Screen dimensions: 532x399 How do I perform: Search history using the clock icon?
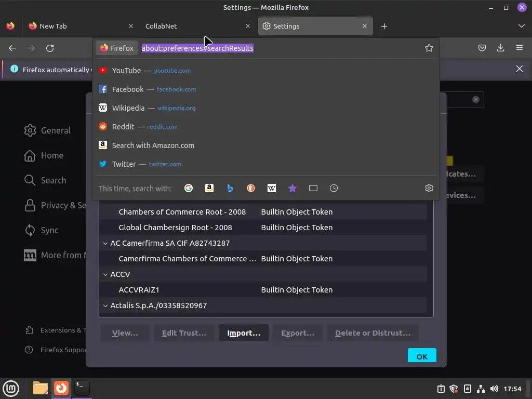(x=334, y=188)
